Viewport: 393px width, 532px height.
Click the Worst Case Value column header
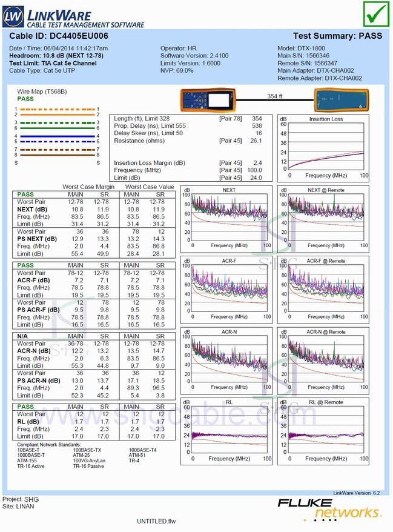[x=150, y=187]
